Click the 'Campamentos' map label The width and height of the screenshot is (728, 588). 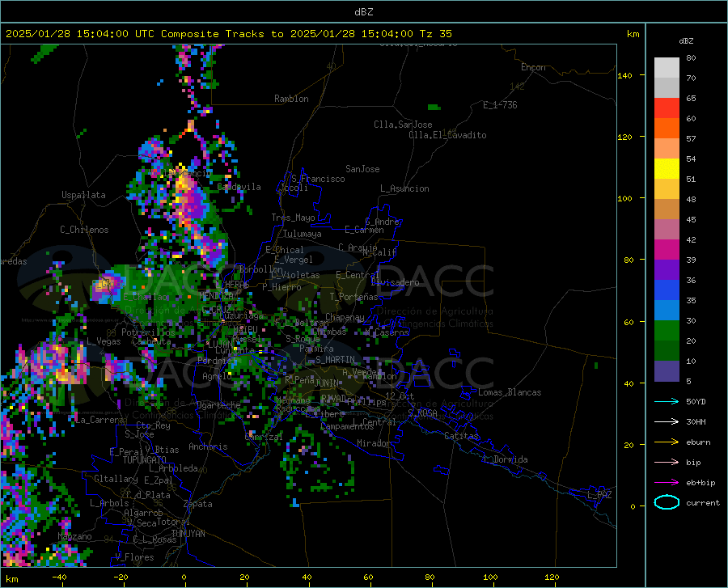click(x=347, y=426)
